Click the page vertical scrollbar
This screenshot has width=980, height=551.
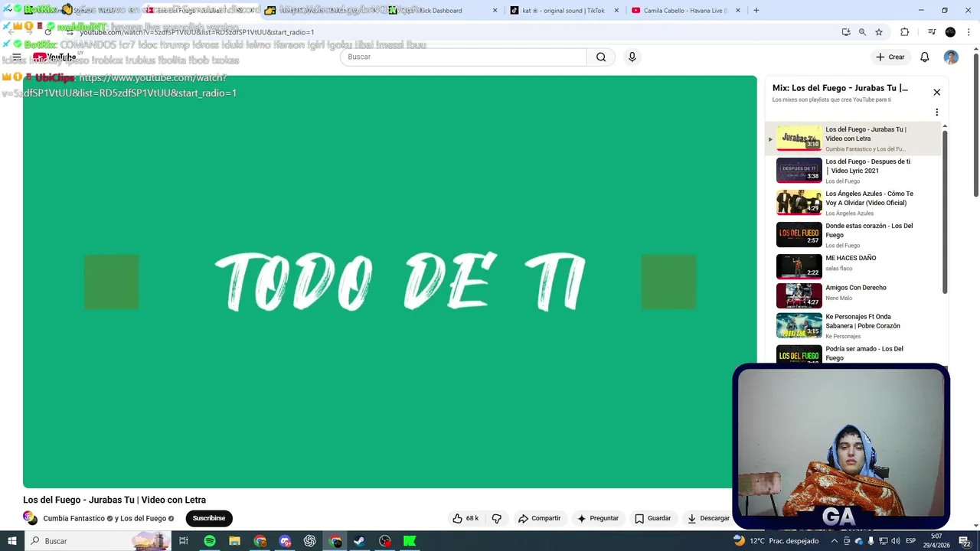click(x=975, y=126)
